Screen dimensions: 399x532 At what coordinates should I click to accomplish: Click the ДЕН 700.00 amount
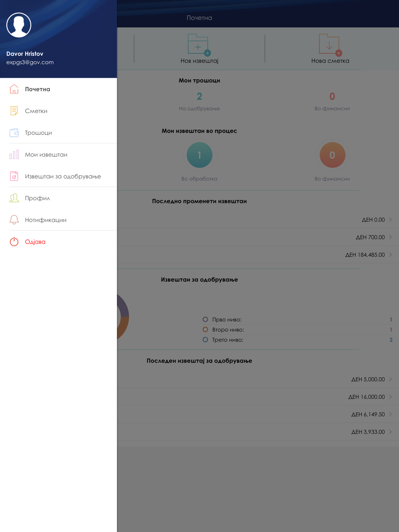370,237
